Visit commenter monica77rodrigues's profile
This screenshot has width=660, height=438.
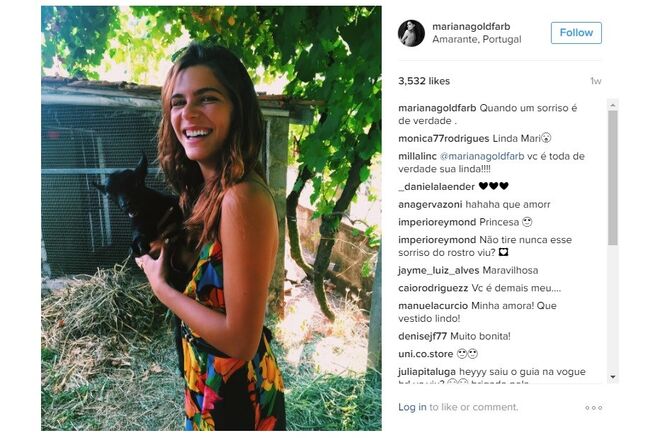(443, 137)
